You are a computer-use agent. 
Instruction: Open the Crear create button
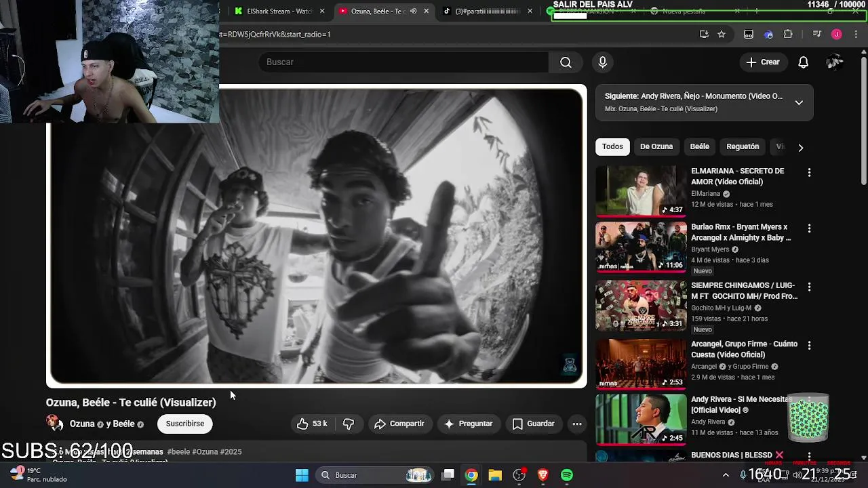tap(763, 62)
